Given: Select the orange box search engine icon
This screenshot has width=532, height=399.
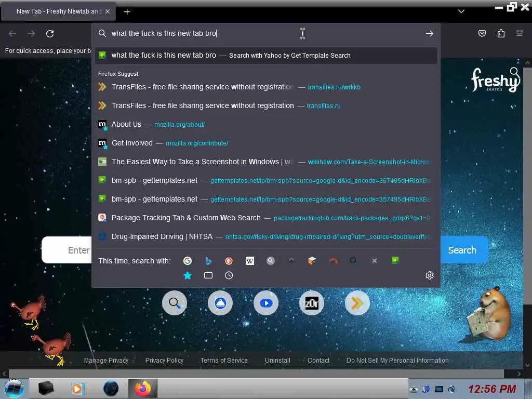Looking at the screenshot, I should [312, 261].
